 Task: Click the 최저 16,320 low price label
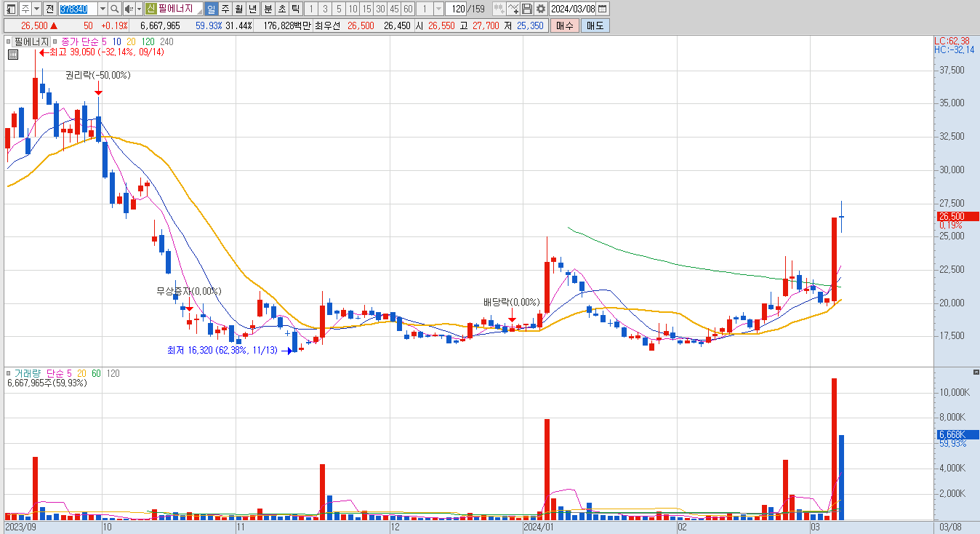tap(222, 350)
